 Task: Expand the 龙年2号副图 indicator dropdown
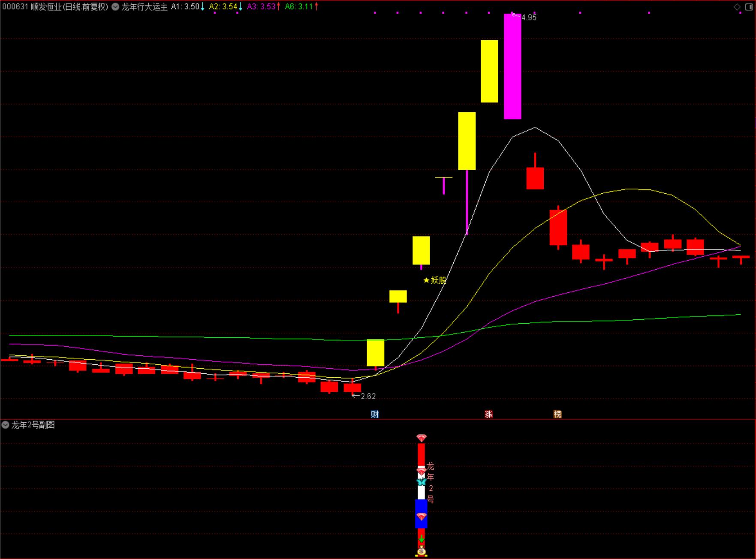[x=5, y=425]
